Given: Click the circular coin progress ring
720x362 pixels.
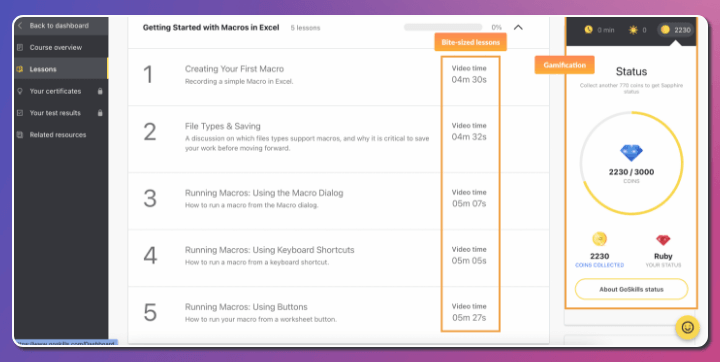Looking at the screenshot, I should [x=631, y=163].
